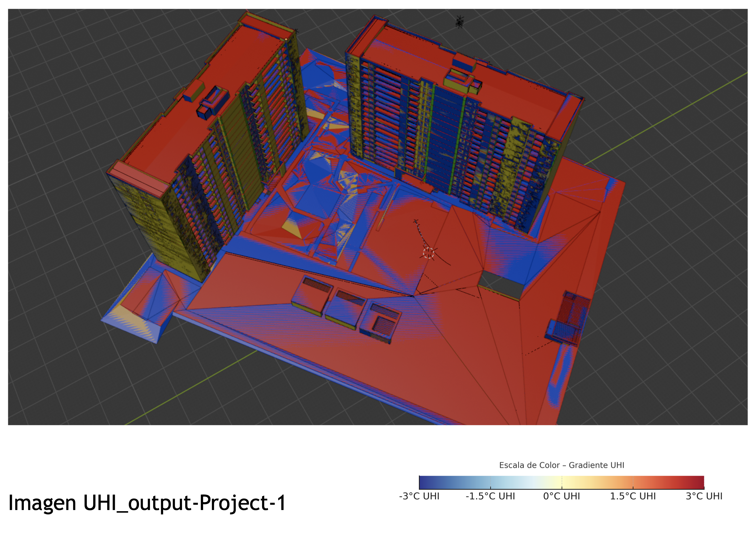Screen dimensions: 756x535
Task: Click the dashed 3D cursor circle in viewport
Action: coord(428,253)
